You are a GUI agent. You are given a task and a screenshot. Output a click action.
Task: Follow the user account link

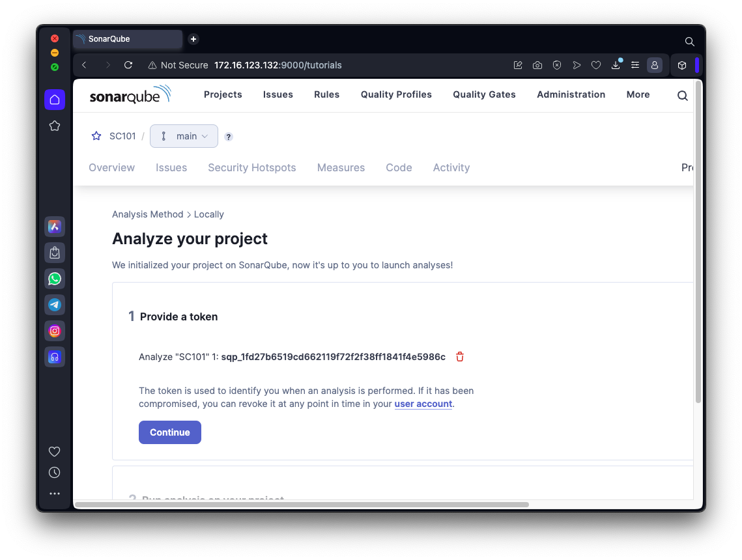423,404
